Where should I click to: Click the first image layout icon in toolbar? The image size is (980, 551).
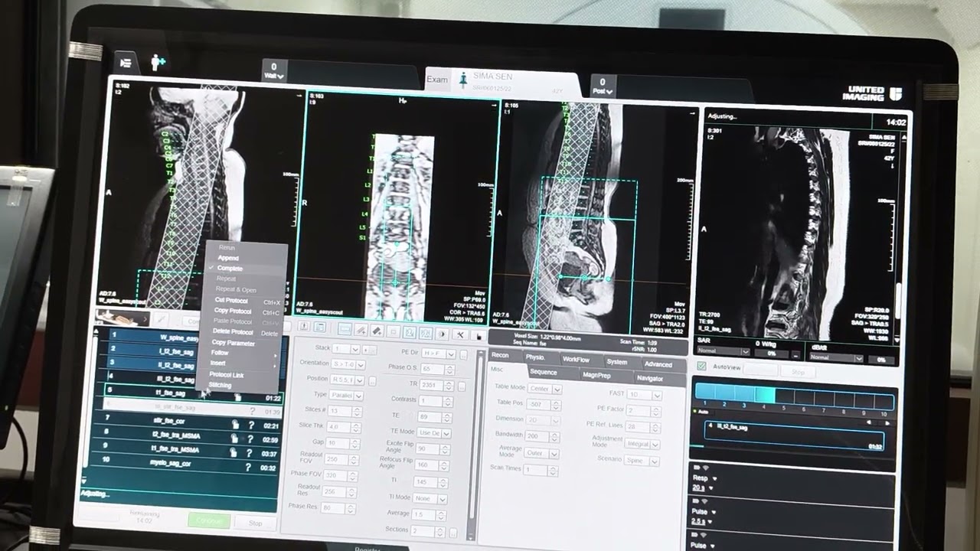303,327
